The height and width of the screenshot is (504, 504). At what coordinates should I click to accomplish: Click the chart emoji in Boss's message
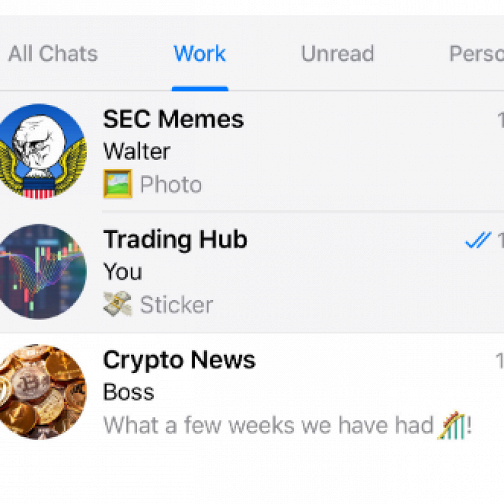coord(451,425)
